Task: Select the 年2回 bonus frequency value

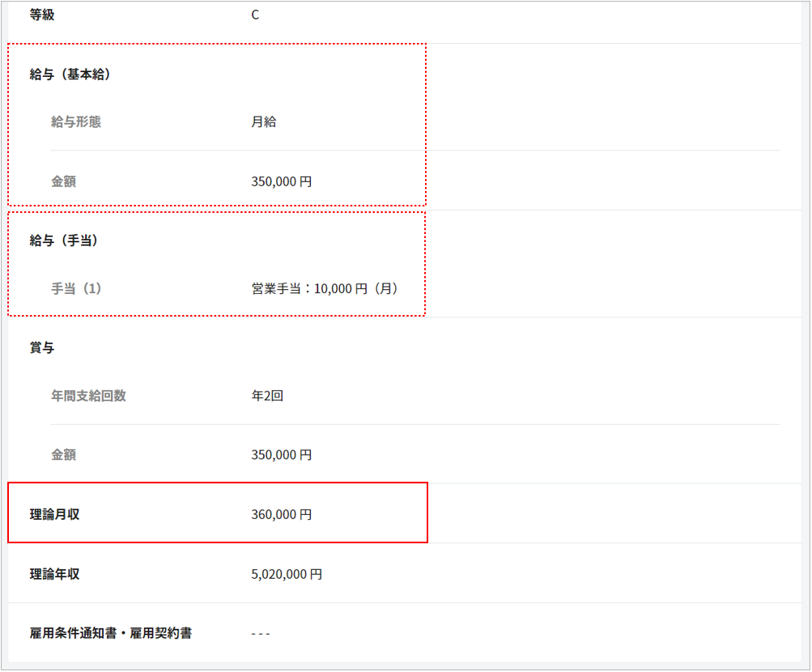Action: (x=267, y=396)
